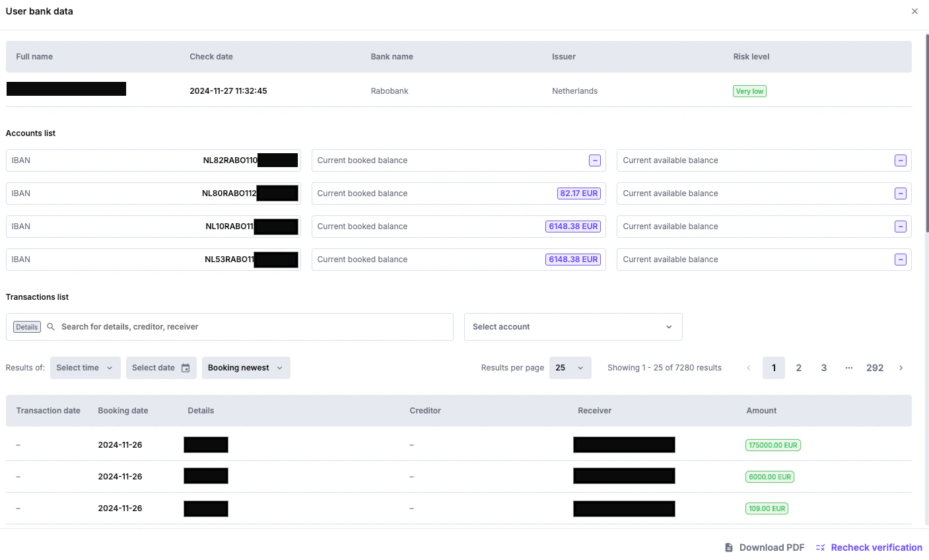Screen dimensions: 929x560
Task: Jump to last page 292
Action: (x=875, y=368)
